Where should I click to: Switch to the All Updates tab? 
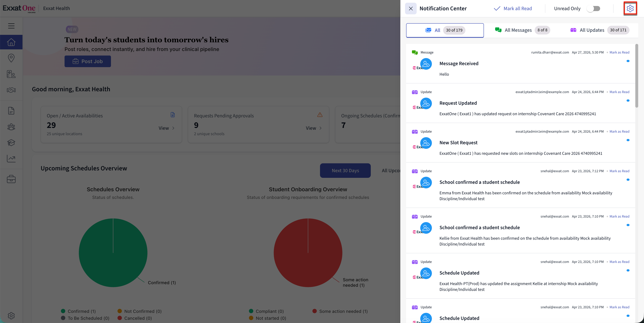[x=599, y=30]
